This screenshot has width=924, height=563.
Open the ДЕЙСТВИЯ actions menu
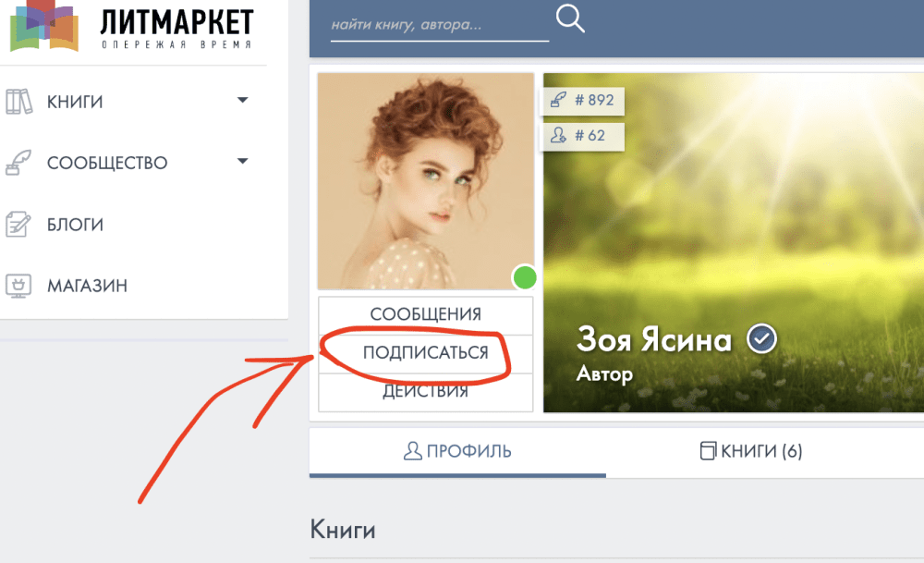coord(425,392)
